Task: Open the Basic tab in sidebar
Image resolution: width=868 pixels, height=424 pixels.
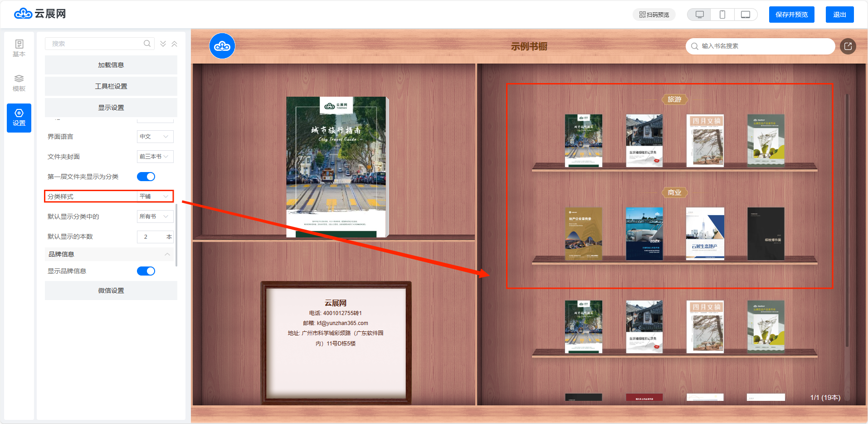Action: tap(19, 49)
